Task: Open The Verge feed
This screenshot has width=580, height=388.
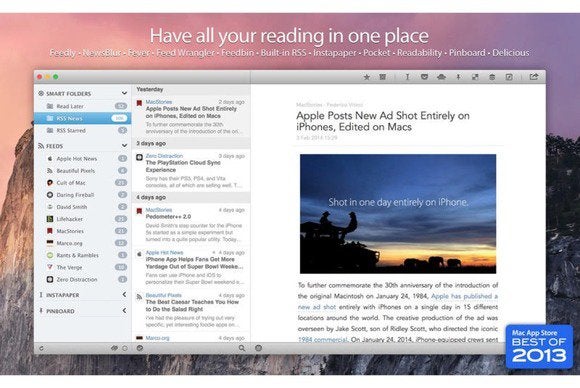Action: point(82,267)
